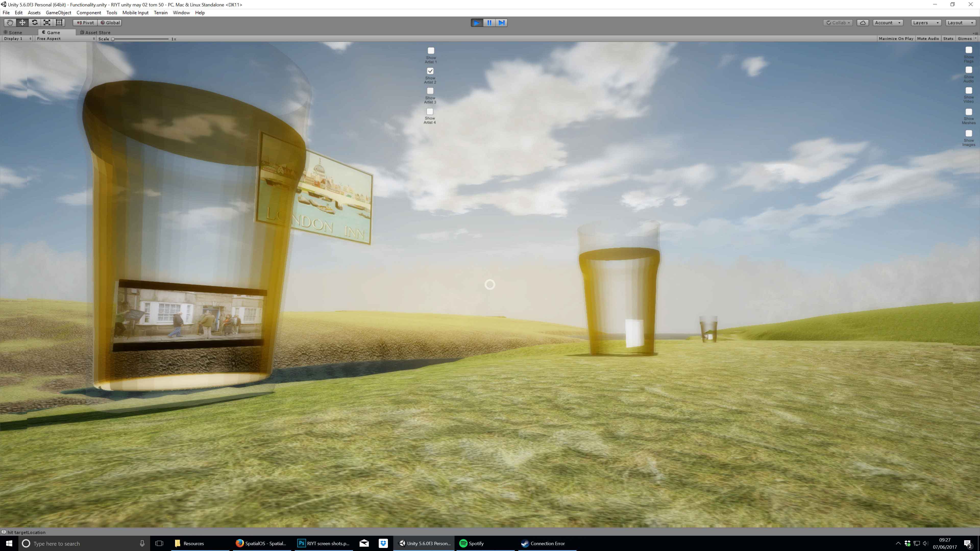Expand the Account dropdown
This screenshot has height=551, width=980.
(x=888, y=23)
